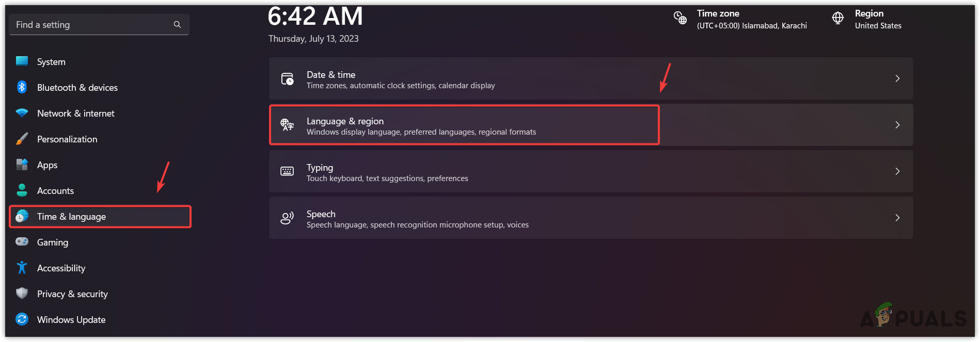Click the Accessibility figure icon

[22, 268]
